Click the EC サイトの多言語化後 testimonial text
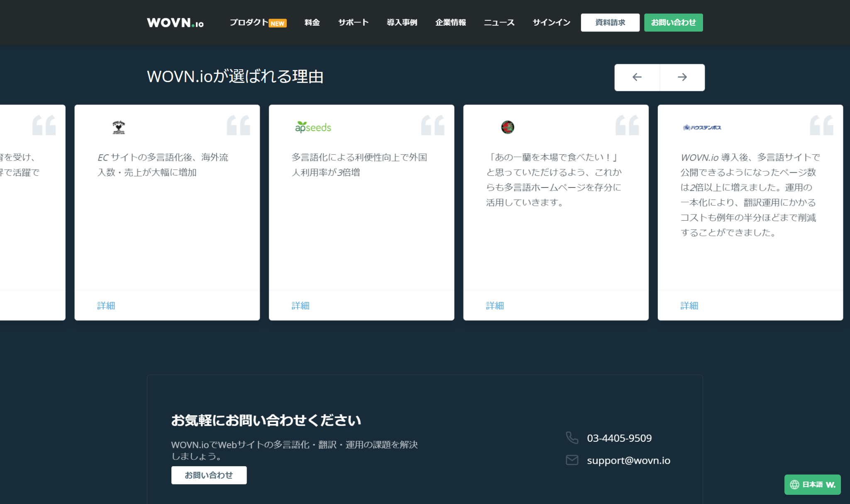This screenshot has height=504, width=850. [x=163, y=165]
